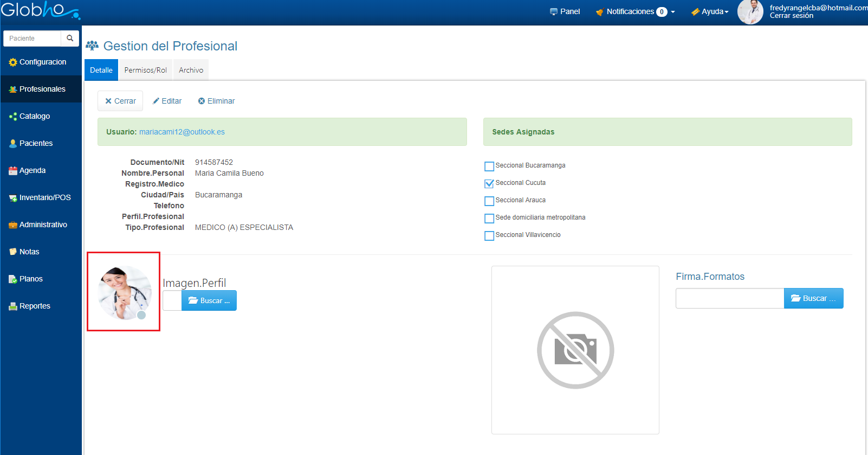The width and height of the screenshot is (868, 455).
Task: Click the Panel link in top bar
Action: (x=565, y=12)
